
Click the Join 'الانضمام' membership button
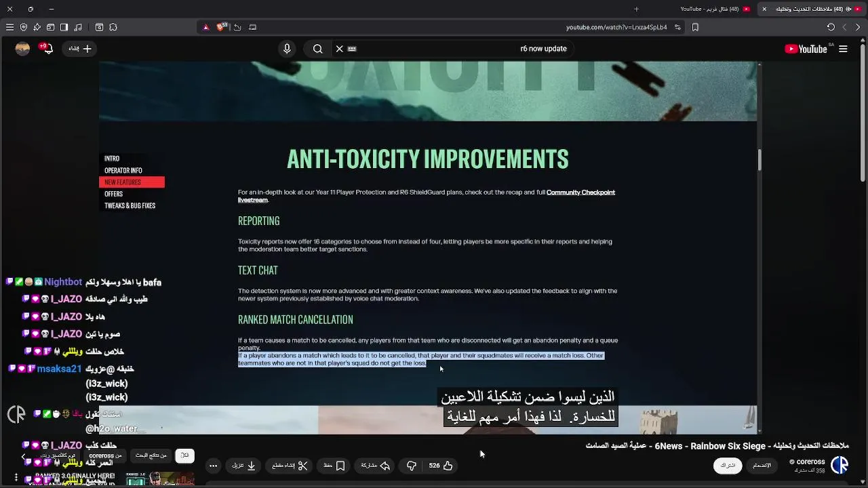pyautogui.click(x=762, y=466)
